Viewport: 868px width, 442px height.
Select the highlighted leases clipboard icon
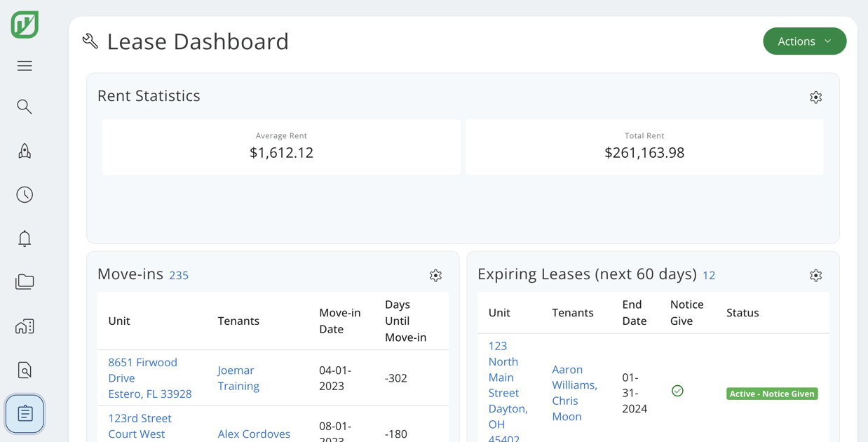pyautogui.click(x=24, y=413)
